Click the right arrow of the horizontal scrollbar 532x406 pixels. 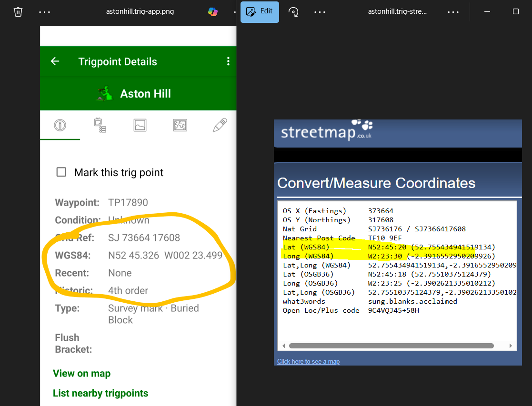tap(511, 346)
